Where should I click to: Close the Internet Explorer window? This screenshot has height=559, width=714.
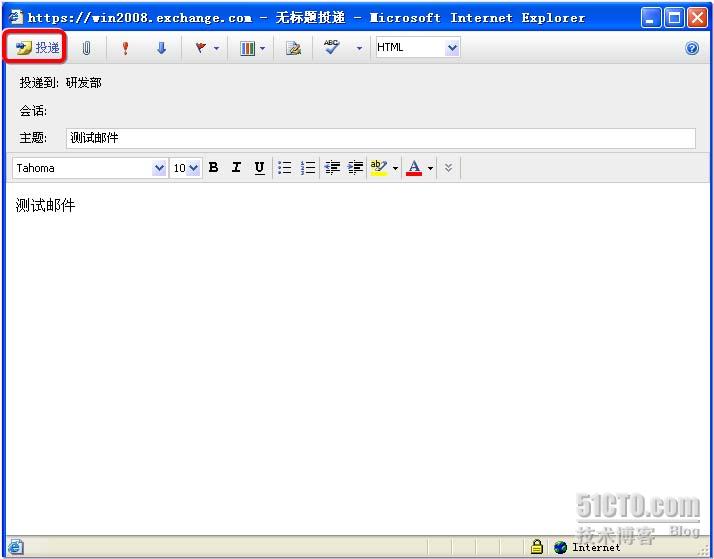coord(697,18)
